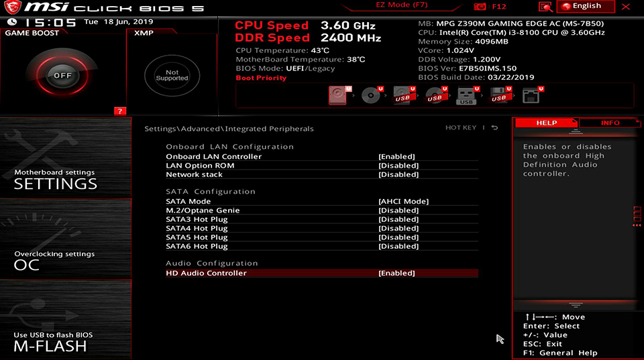Change SATA5 Hot Plug Disabled value
The height and width of the screenshot is (360, 644).
[398, 237]
